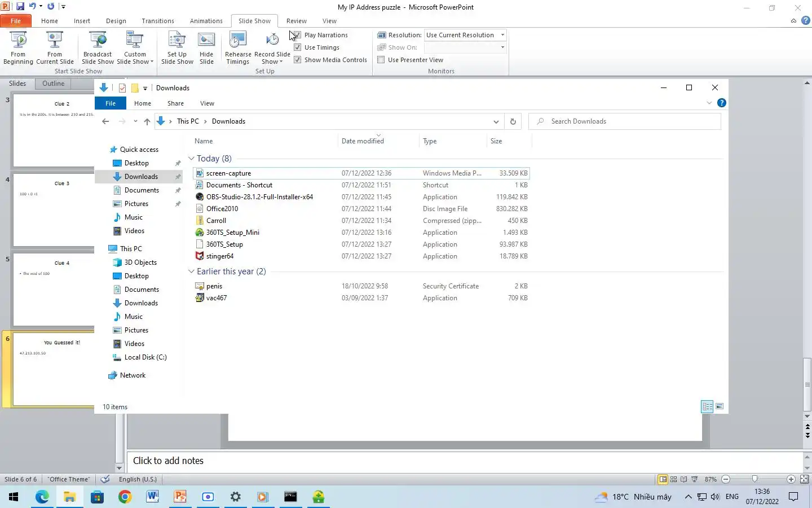Open Google Chrome from the taskbar
This screenshot has height=508, width=812.
click(x=125, y=497)
